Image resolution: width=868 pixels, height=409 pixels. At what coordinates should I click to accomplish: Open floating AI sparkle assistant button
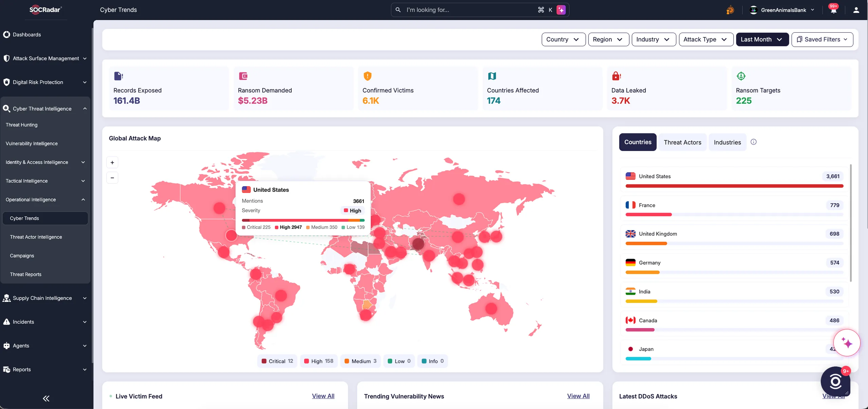(x=847, y=343)
